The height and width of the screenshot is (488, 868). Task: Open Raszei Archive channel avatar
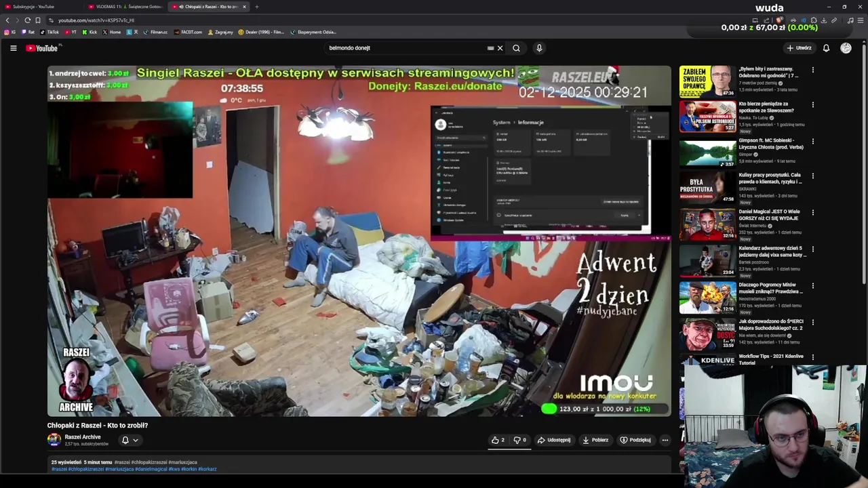pos(54,440)
